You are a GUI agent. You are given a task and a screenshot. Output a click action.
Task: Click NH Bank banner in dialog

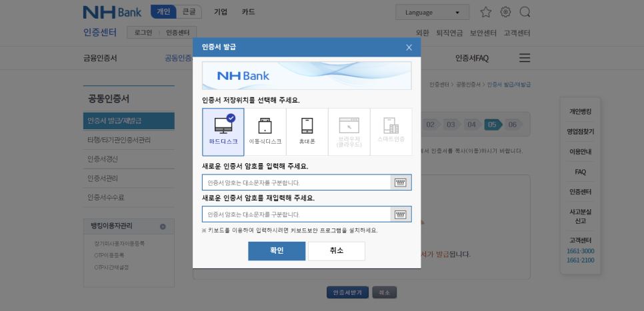(307, 75)
